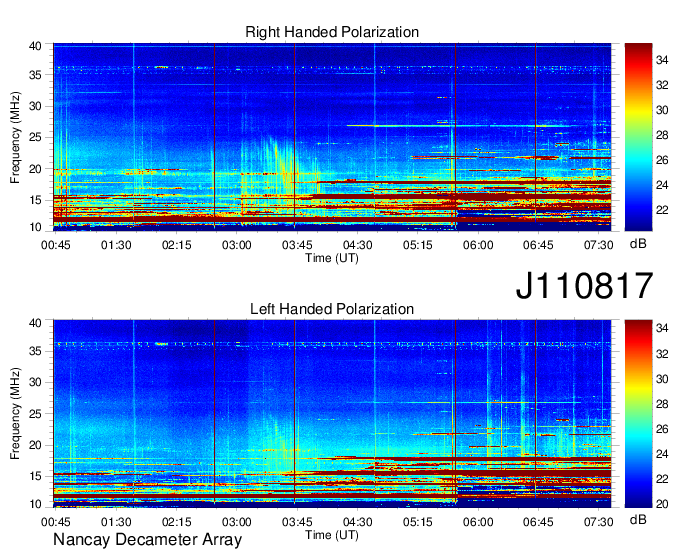This screenshot has height=552, width=680.
Task: Click the 25 MHz tick of Right Handed plot
Action: point(35,137)
